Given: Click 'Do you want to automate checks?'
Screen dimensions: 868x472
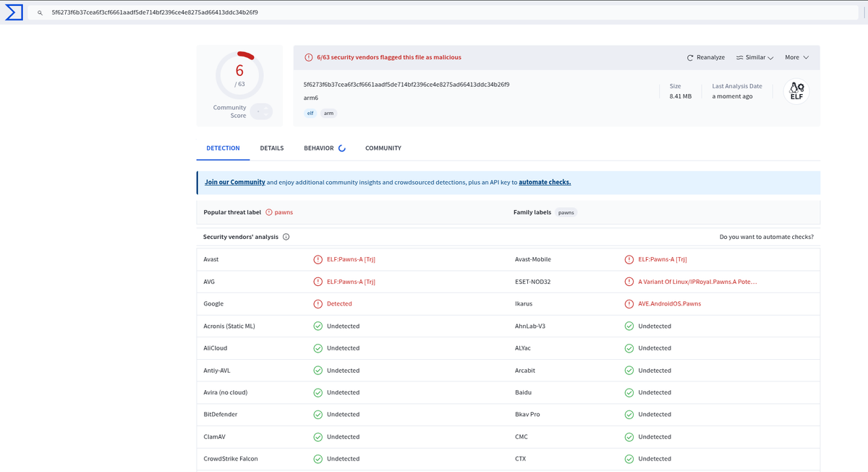Looking at the screenshot, I should (767, 237).
